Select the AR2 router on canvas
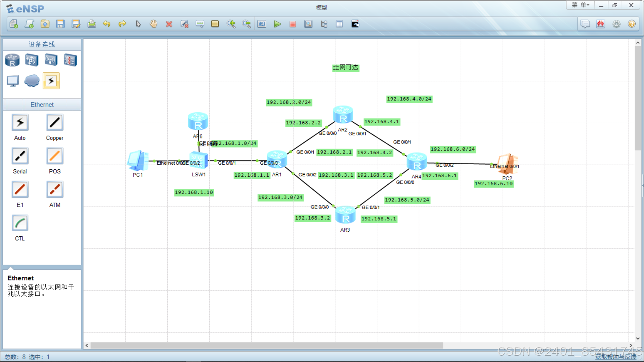The height and width of the screenshot is (362, 644). tap(342, 115)
